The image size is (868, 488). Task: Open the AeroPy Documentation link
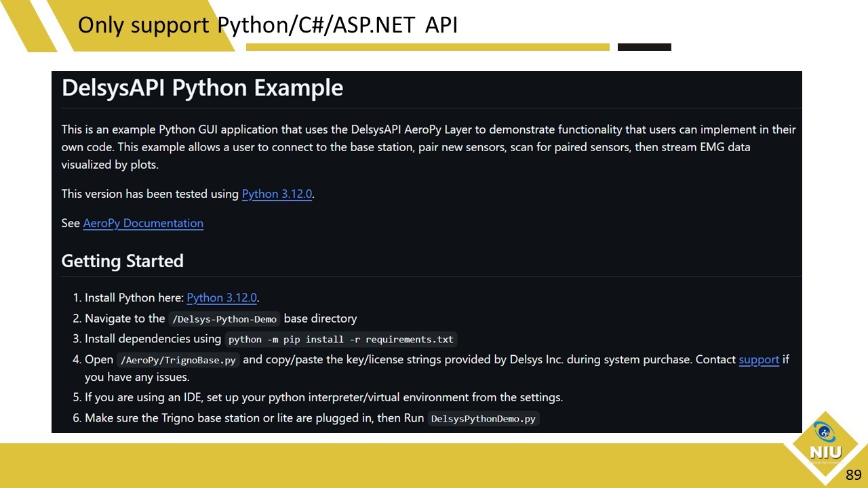(143, 223)
